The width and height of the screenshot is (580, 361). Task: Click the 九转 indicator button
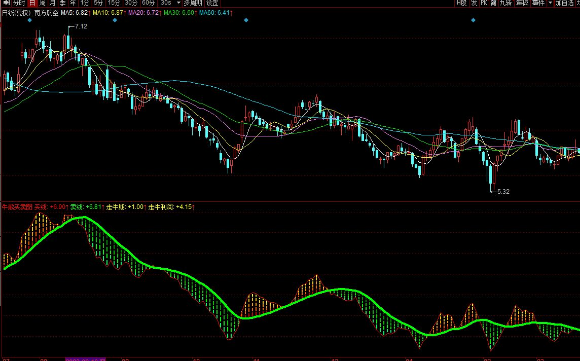coord(506,3)
